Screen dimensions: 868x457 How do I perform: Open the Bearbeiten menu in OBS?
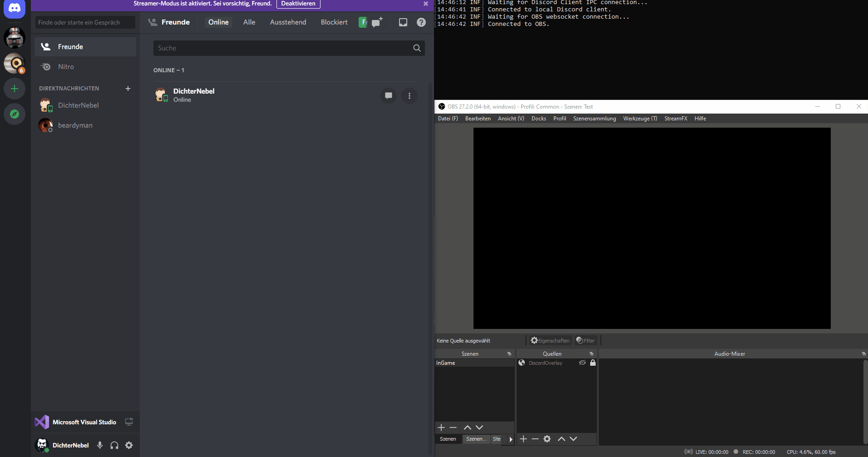[478, 119]
